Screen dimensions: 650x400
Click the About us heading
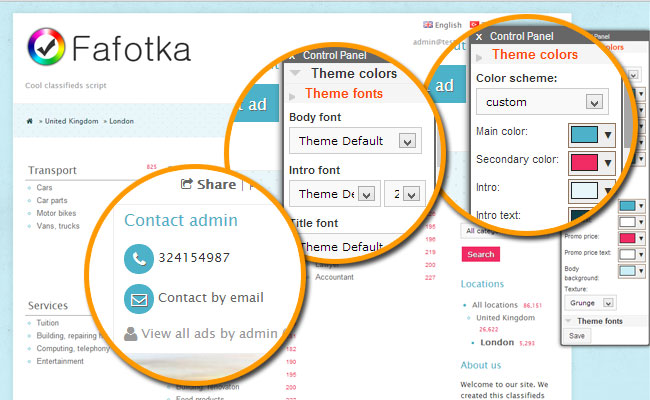pos(481,365)
